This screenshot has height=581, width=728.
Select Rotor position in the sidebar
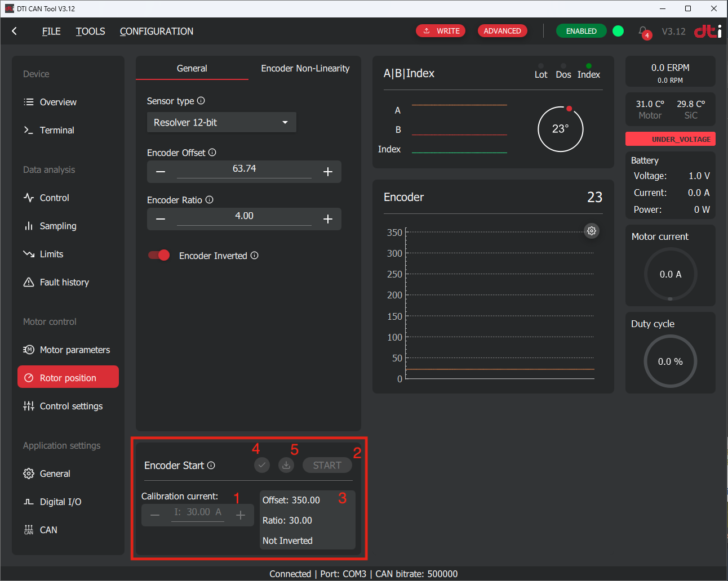tap(68, 377)
